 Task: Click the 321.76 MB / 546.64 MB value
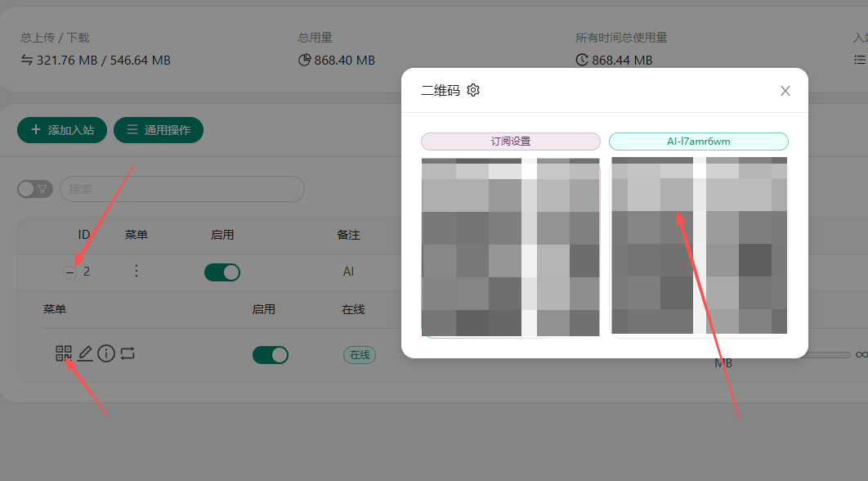tap(104, 60)
